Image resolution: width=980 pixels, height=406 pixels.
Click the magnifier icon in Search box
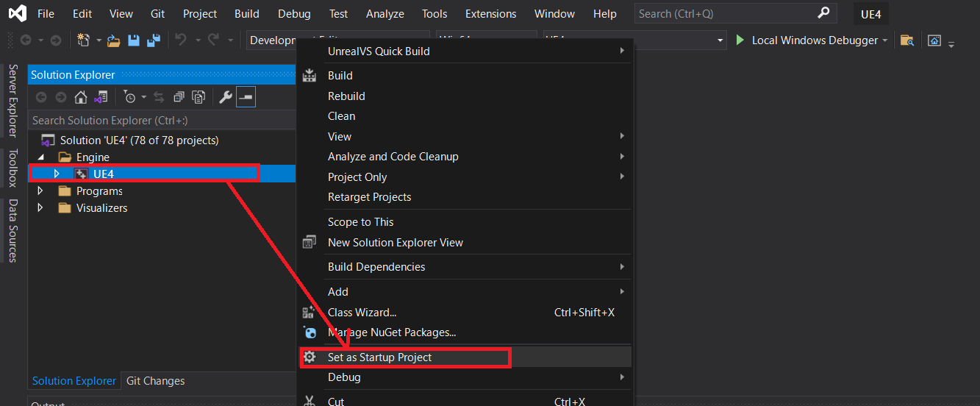pos(823,13)
